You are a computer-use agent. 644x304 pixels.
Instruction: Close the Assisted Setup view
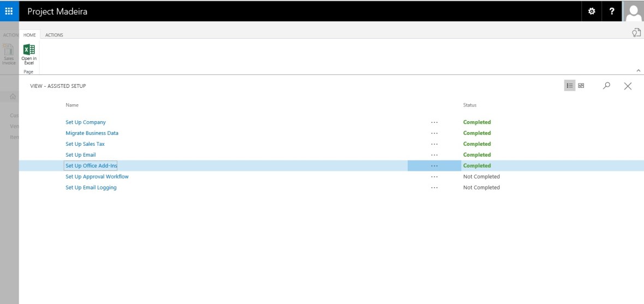628,86
